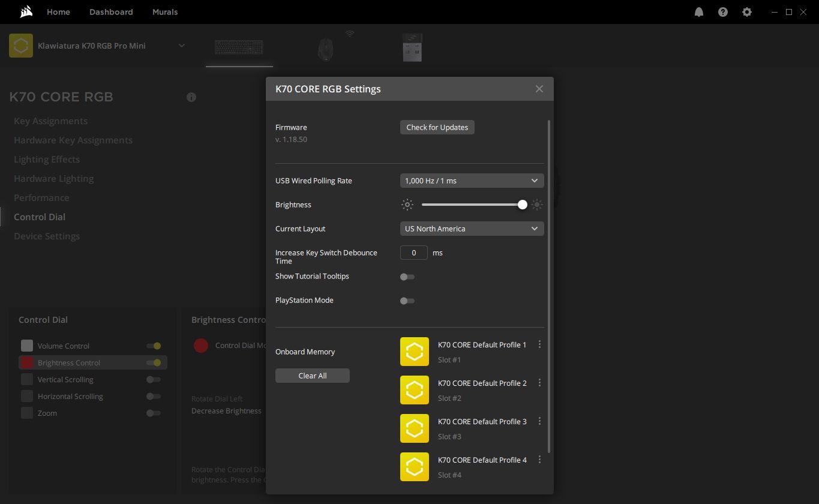Click the Brightness Control red swatch
This screenshot has height=504, width=819.
27,362
